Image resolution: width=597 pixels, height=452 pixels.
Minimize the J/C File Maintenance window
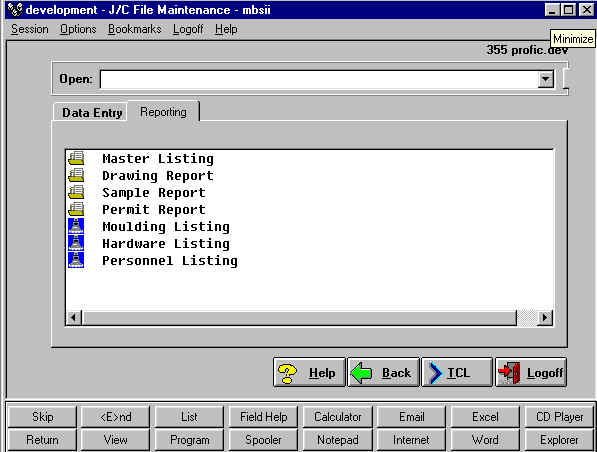552,10
